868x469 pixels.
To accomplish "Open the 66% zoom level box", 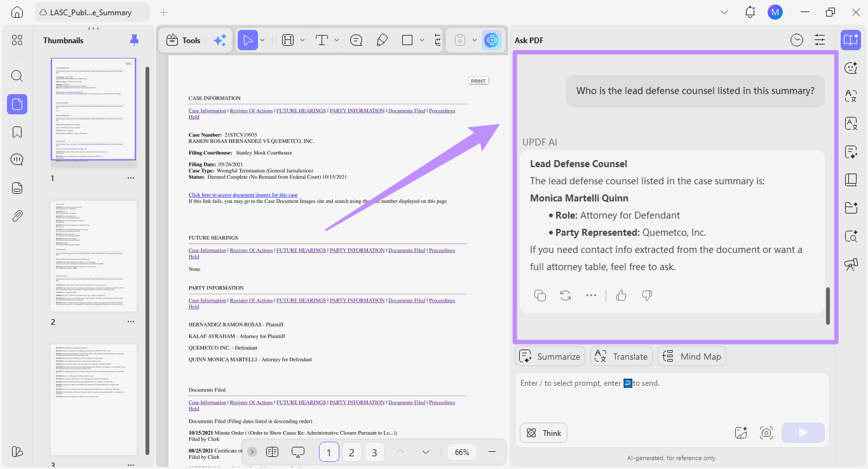I will 462,452.
